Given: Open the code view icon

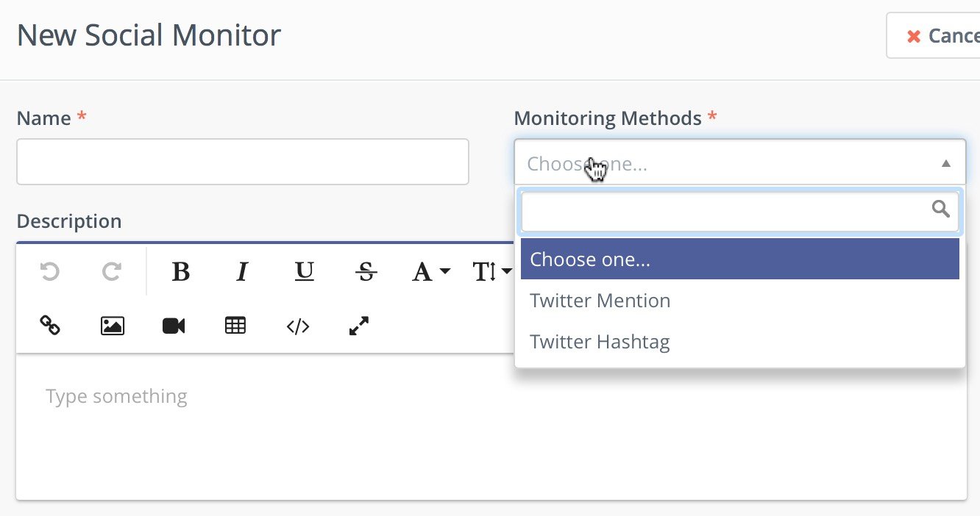Looking at the screenshot, I should point(297,326).
